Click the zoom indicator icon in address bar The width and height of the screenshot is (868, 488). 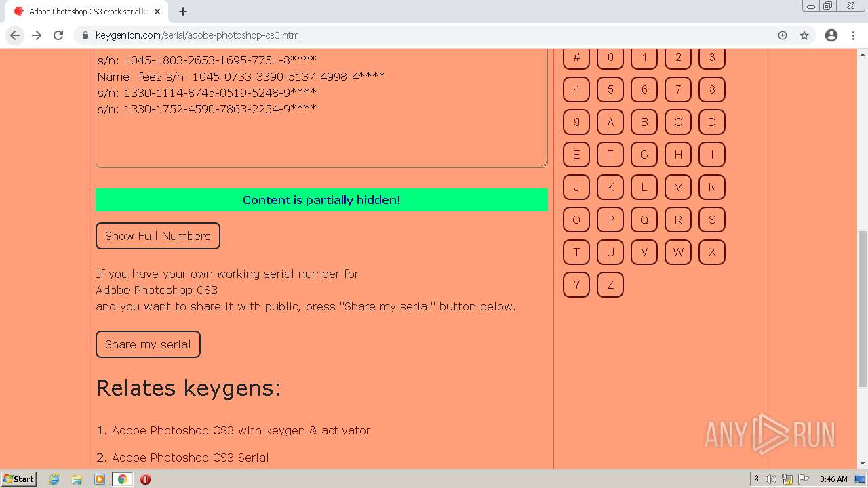(783, 35)
